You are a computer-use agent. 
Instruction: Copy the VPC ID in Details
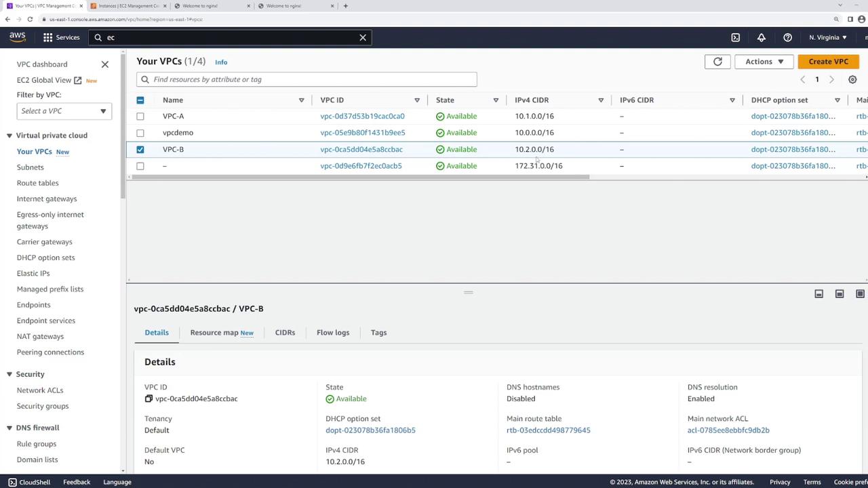149,399
